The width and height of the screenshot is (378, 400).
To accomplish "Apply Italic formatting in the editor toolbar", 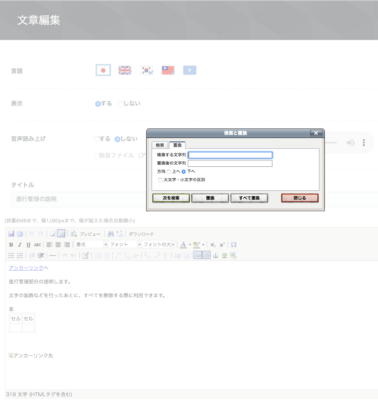I will 20,245.
